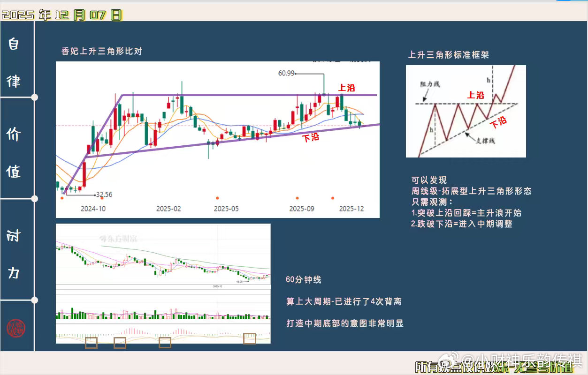Screen dimensions: 588x375
Task: Click the orange dot beside 2025-12
Action: pyautogui.click(x=333, y=198)
